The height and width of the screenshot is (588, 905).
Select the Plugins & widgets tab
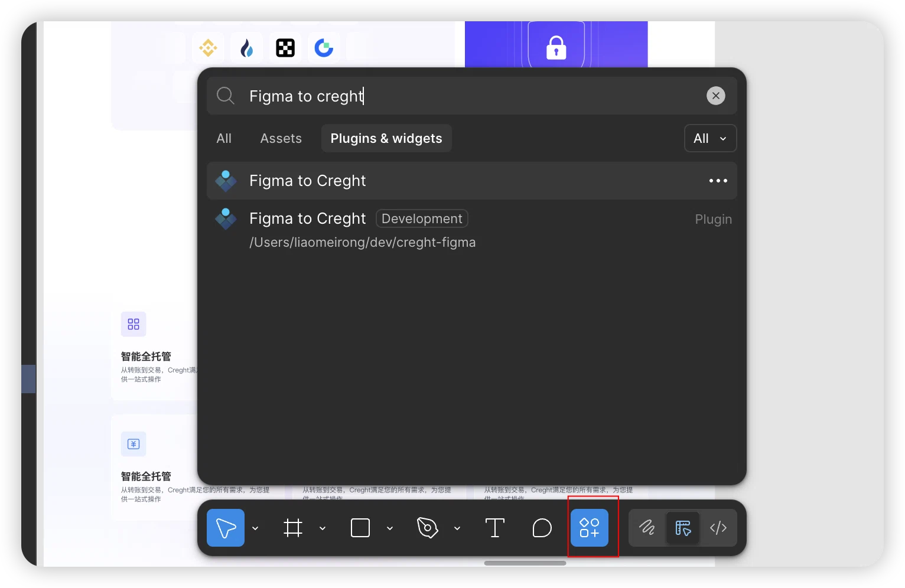386,138
